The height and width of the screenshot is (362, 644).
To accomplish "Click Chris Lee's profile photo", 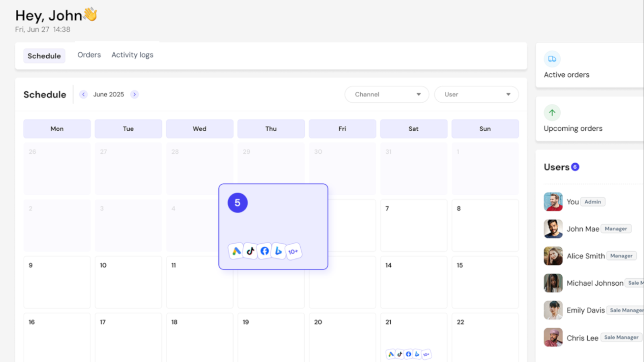I will (x=553, y=337).
